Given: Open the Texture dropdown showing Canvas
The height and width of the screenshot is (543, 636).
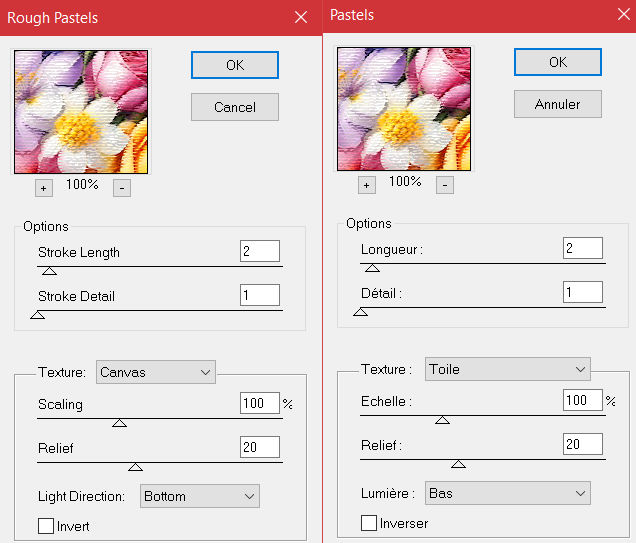Looking at the screenshot, I should click(156, 372).
